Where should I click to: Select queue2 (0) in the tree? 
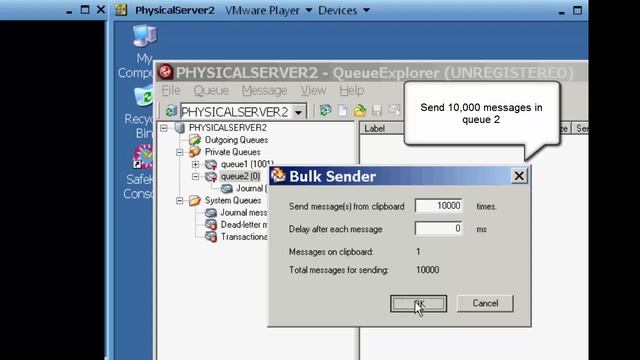click(240, 176)
